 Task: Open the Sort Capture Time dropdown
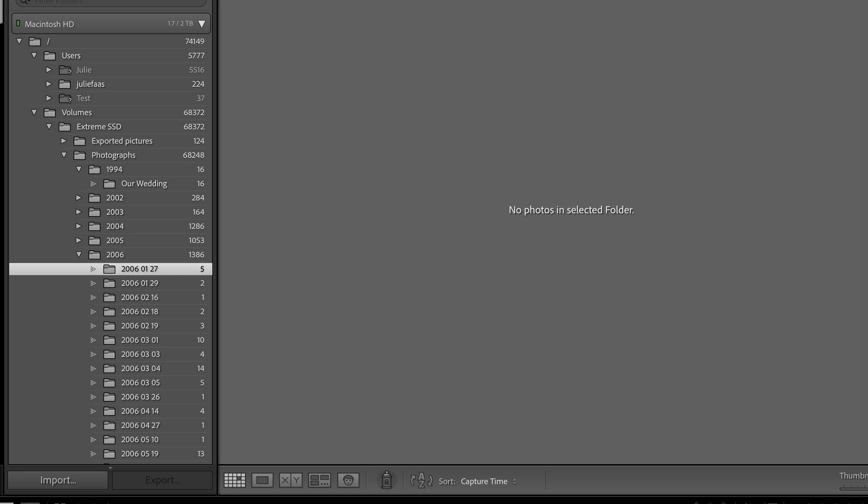point(488,481)
